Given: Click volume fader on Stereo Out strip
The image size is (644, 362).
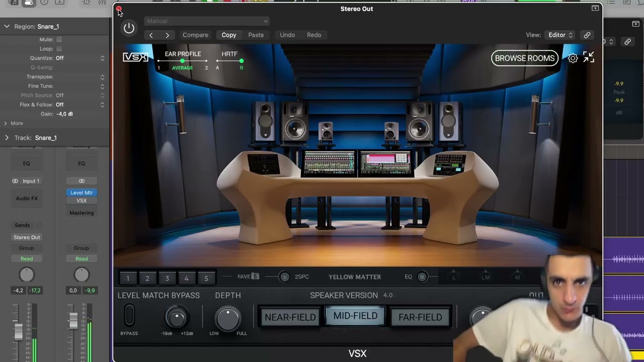Looking at the screenshot, I should point(73,320).
